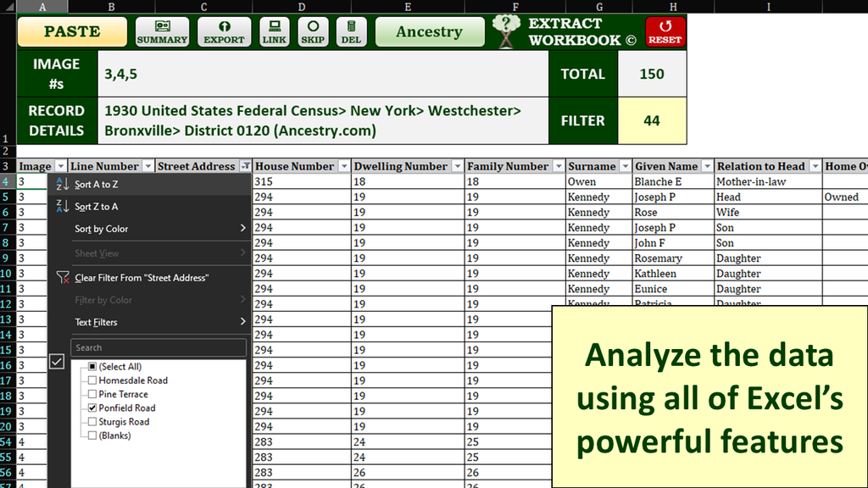
Task: Click the Extract Workbook tree logo
Action: pos(506,31)
